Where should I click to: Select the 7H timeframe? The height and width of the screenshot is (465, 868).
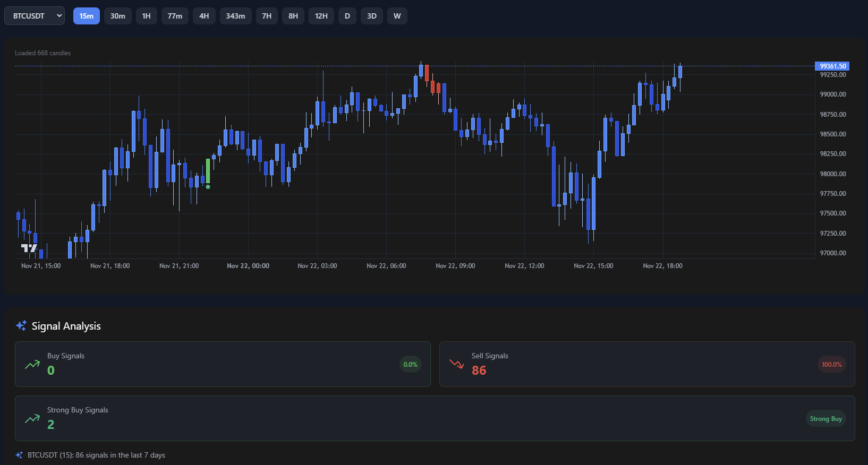tap(267, 16)
